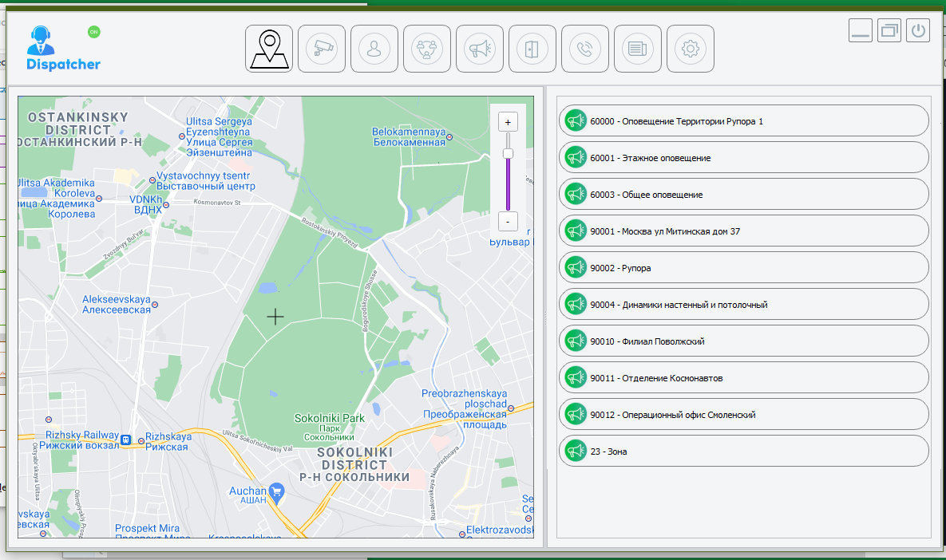The height and width of the screenshot is (560, 946).
Task: Click megaphone icon for 60003 zone
Action: coord(576,194)
